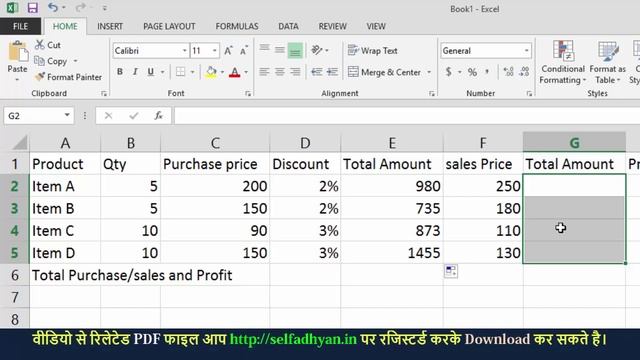Viewport: 640px width, 360px height.
Task: Click the Undo arrow icon
Action: [53, 7]
